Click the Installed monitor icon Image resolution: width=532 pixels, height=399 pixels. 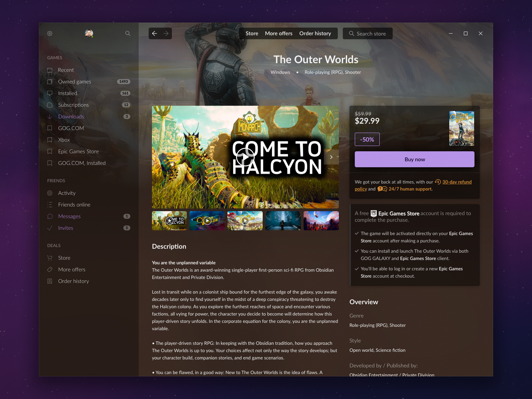tap(50, 93)
